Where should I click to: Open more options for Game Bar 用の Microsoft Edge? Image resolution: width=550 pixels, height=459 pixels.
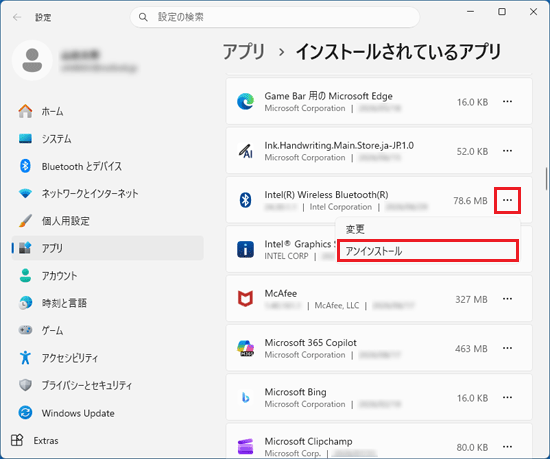tap(507, 102)
